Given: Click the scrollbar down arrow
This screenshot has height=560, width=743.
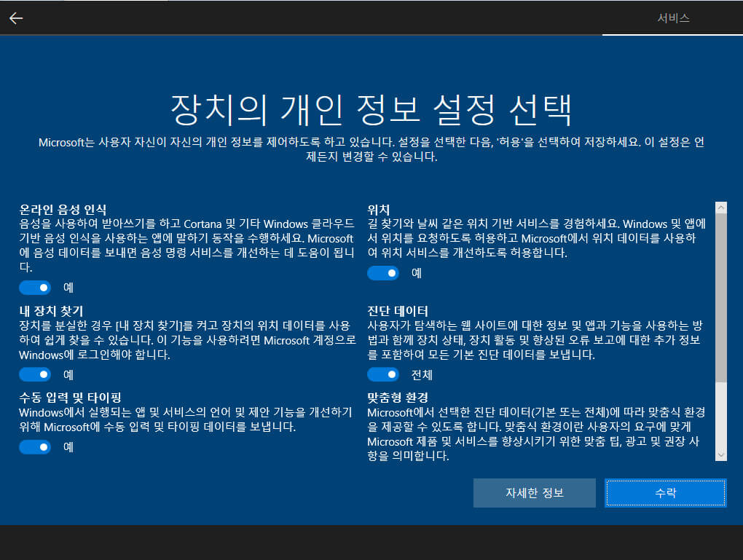Looking at the screenshot, I should point(721,455).
